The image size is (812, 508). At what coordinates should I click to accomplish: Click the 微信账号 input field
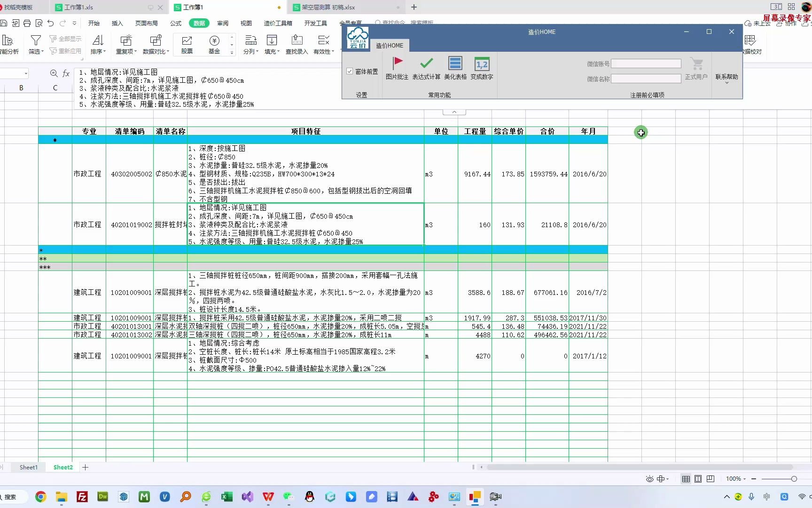[646, 63]
